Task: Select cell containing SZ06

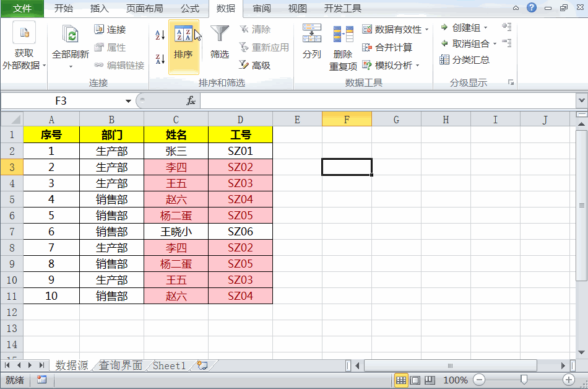Action: (x=240, y=232)
